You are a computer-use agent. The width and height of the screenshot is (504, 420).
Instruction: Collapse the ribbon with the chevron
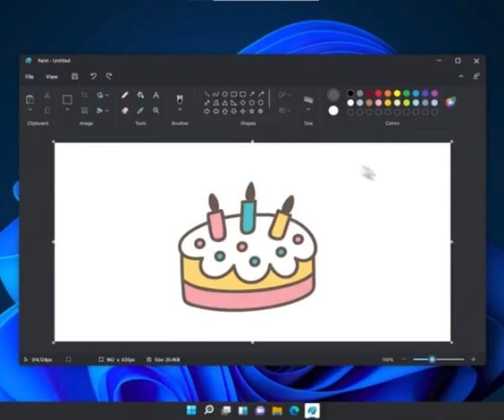point(460,76)
